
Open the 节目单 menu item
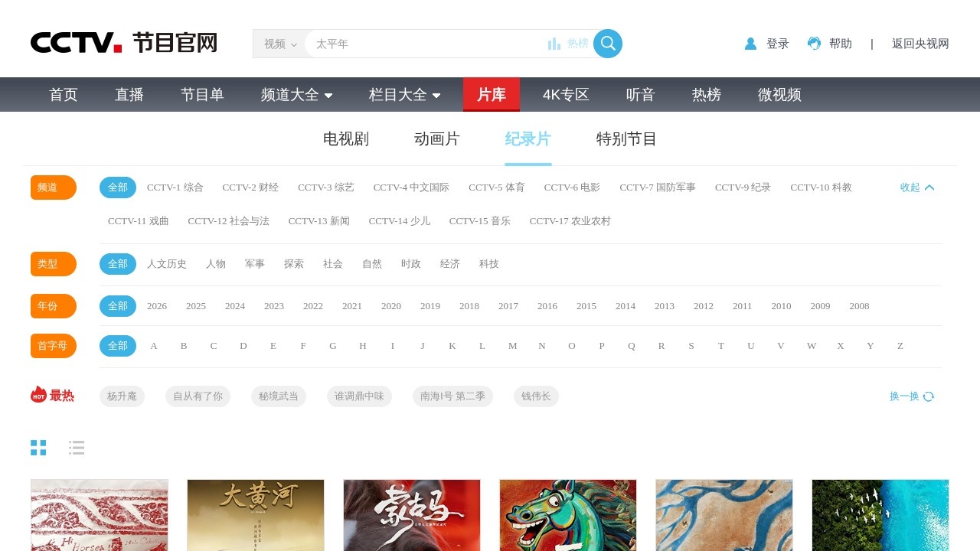click(x=201, y=95)
